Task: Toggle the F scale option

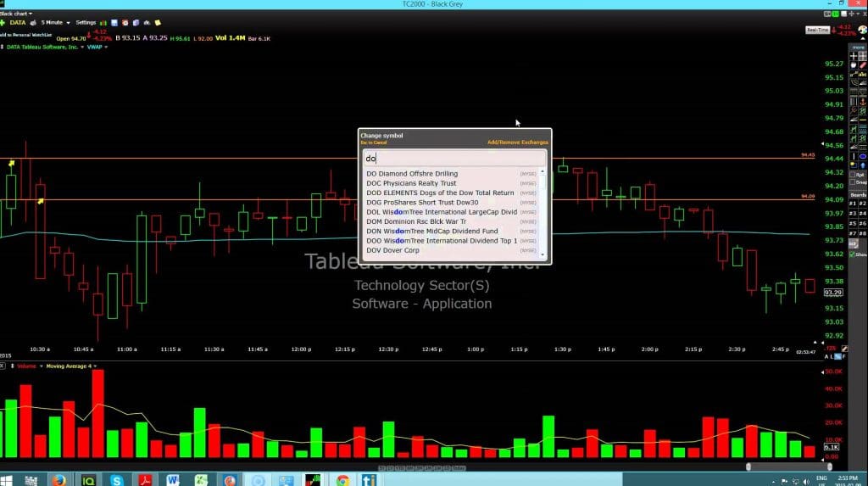Action: click(x=844, y=357)
